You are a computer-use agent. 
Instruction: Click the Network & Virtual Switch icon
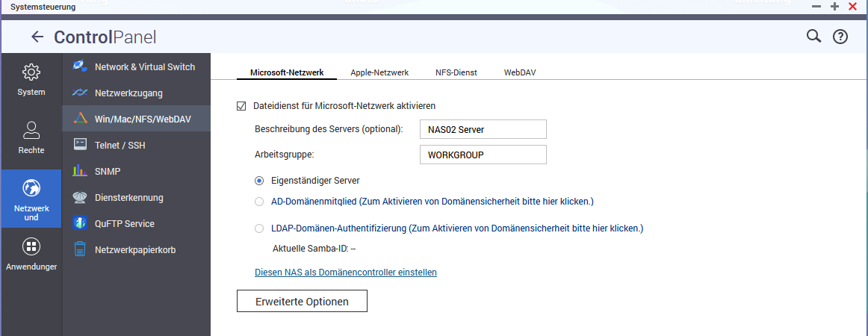coord(80,66)
